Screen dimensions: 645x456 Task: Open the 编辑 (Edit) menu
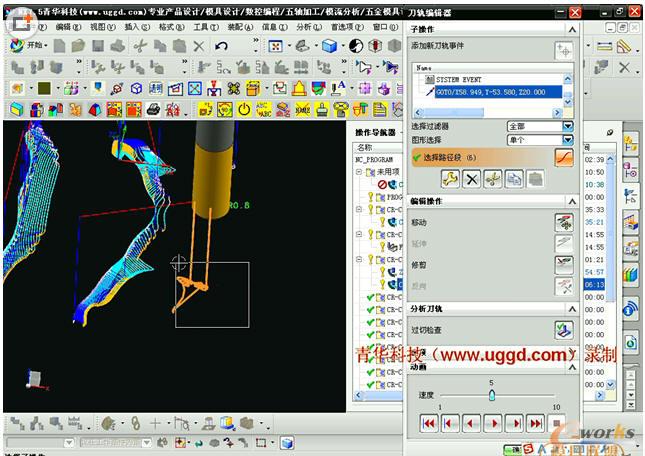tap(68, 27)
